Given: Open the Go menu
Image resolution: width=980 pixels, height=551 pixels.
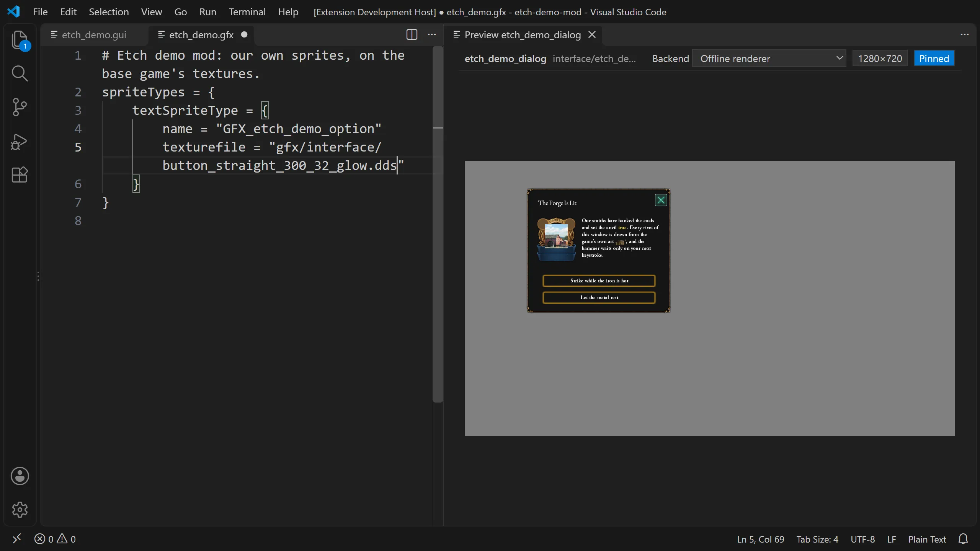Looking at the screenshot, I should pos(180,12).
